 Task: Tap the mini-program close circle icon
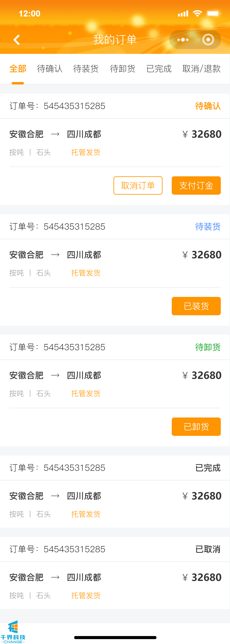[208, 40]
